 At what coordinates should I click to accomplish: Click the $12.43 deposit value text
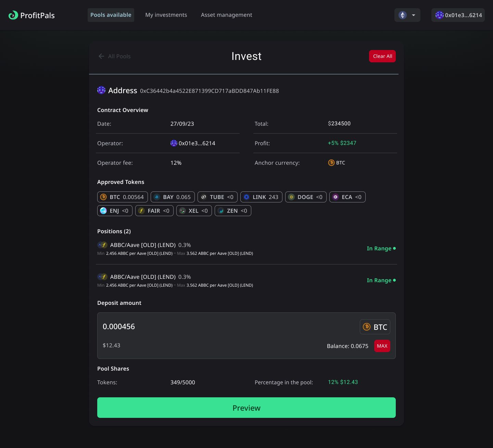(112, 345)
